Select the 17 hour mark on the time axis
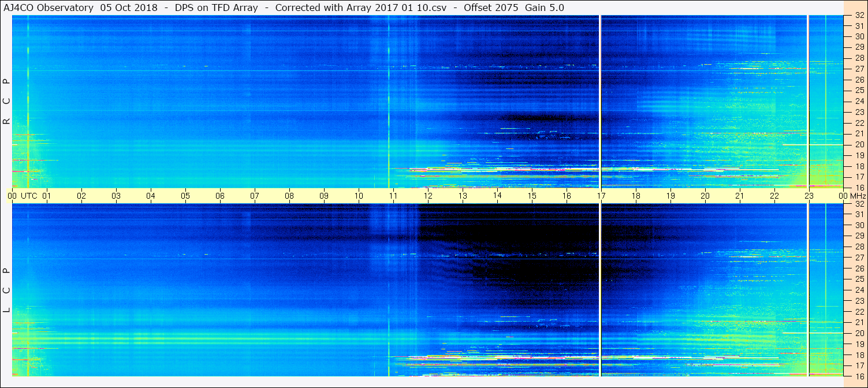The width and height of the screenshot is (868, 388). pos(601,196)
